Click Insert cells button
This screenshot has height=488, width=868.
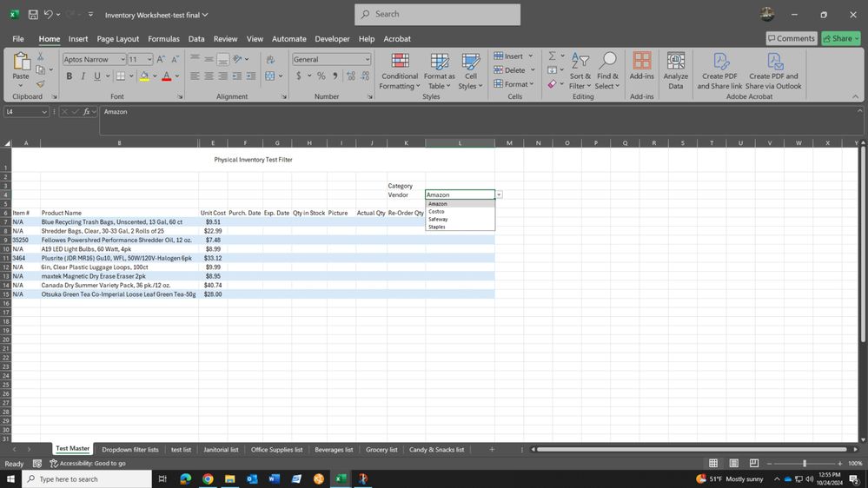508,56
